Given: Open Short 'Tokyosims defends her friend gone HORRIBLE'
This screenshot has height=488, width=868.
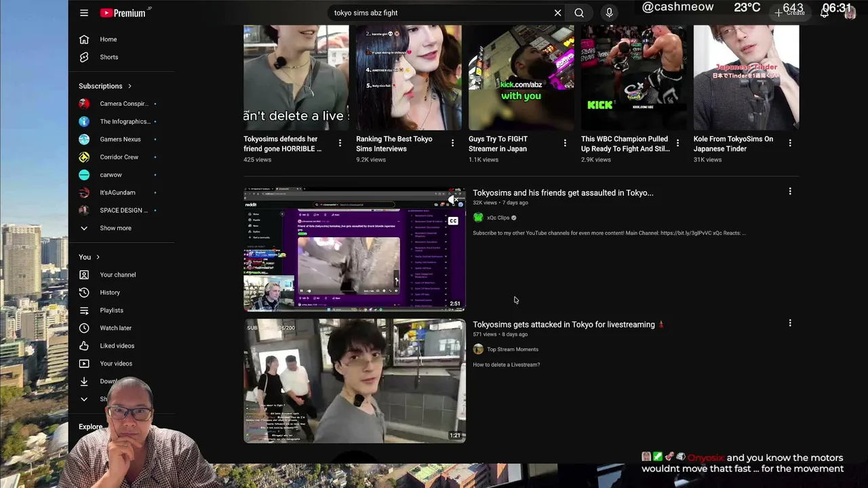Looking at the screenshot, I should coord(296,77).
